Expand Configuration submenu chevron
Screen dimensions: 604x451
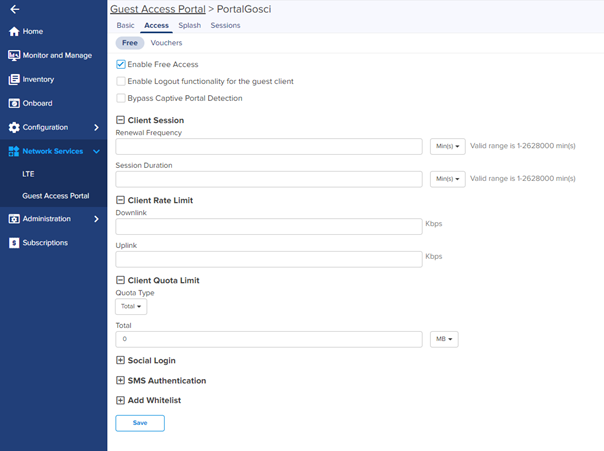(x=96, y=127)
